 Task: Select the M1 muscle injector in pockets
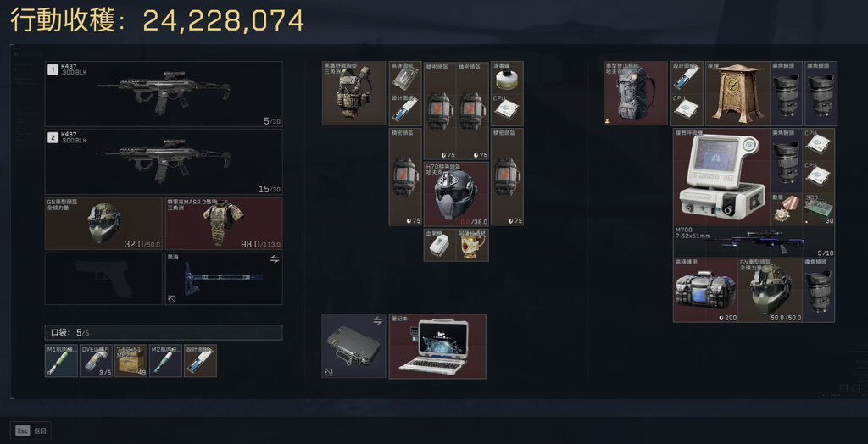(x=61, y=361)
